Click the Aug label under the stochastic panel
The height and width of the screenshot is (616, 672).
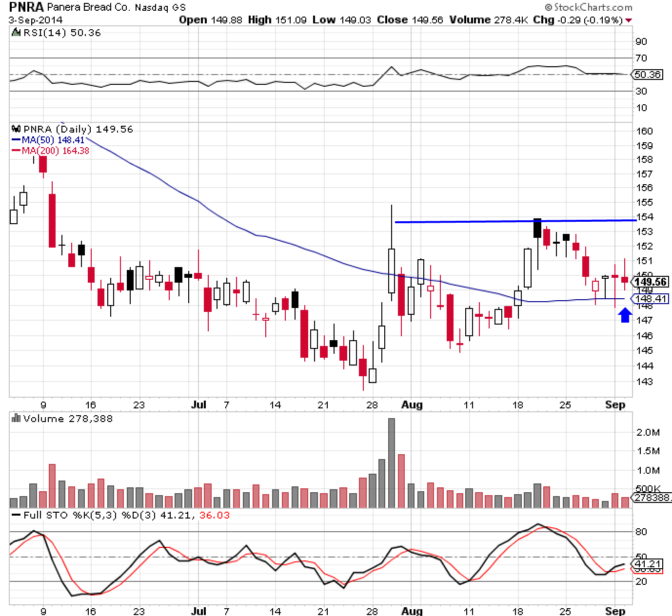pos(412,611)
